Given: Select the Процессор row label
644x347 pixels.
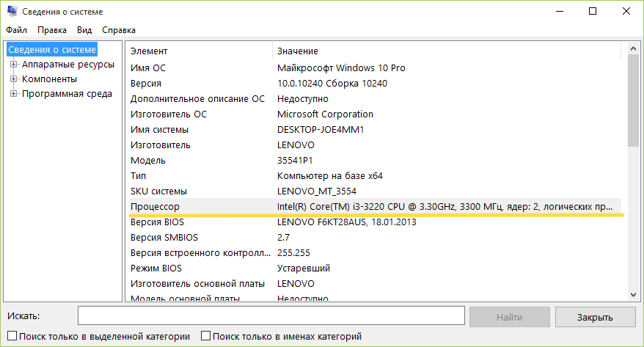Looking at the screenshot, I should [x=155, y=207].
